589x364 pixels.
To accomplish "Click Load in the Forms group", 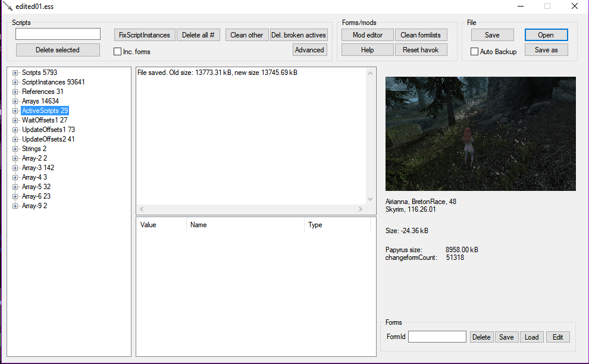I will point(531,337).
